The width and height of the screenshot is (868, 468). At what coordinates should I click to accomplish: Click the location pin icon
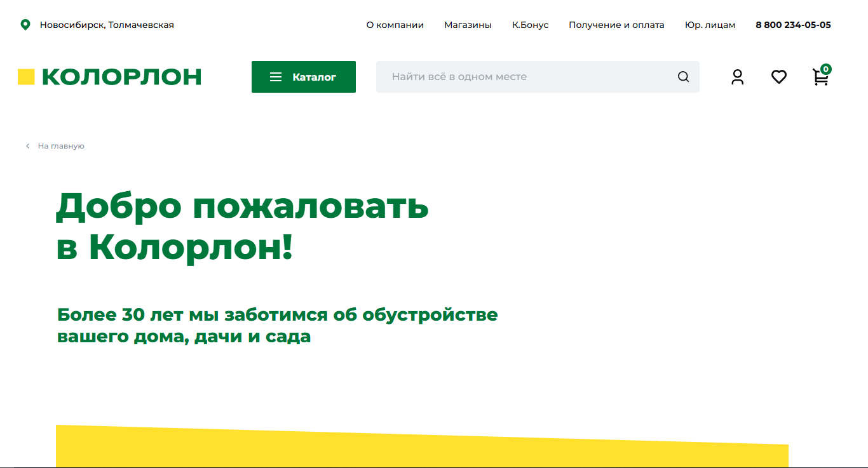pos(25,25)
